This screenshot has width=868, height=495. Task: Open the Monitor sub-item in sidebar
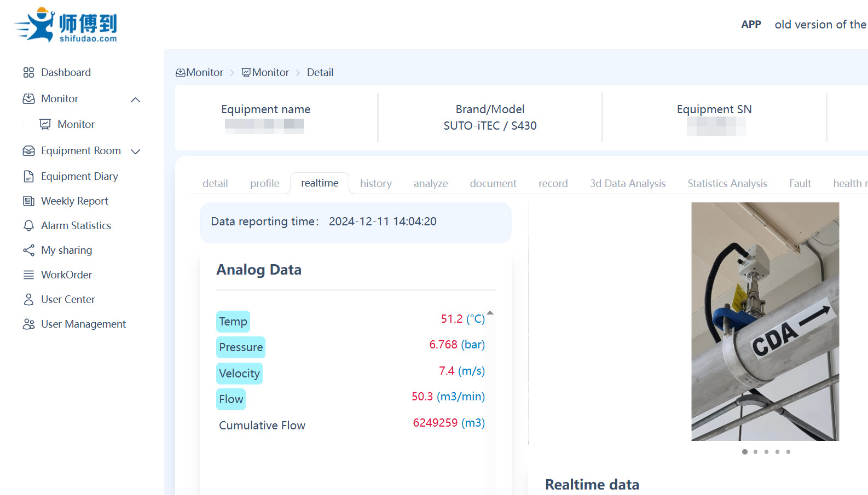tap(76, 124)
